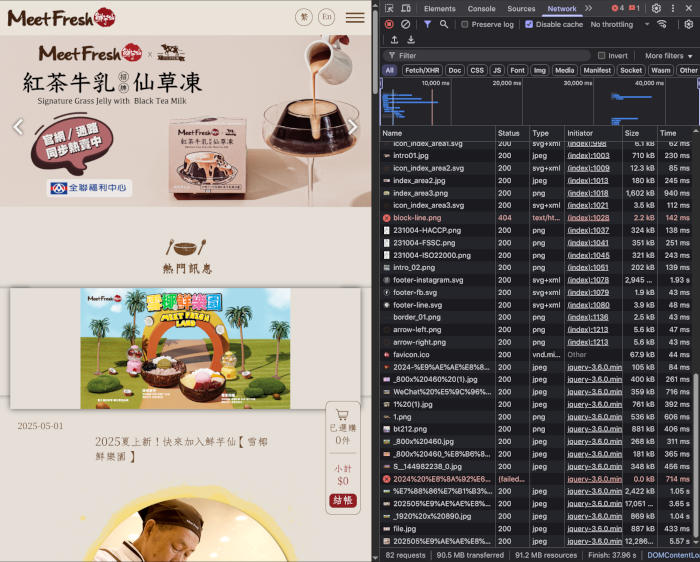The width and height of the screenshot is (700, 562).
Task: Toggle the Img filter
Action: (540, 70)
